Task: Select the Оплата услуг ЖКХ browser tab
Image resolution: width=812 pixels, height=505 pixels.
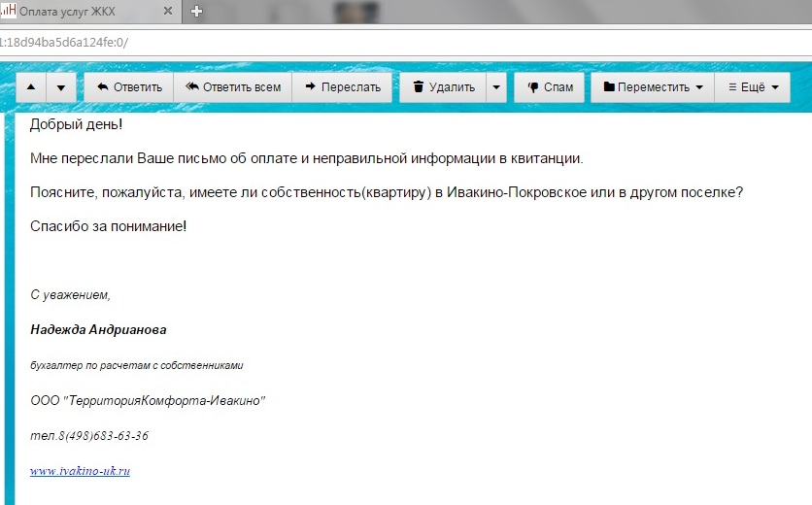Action: (90, 12)
